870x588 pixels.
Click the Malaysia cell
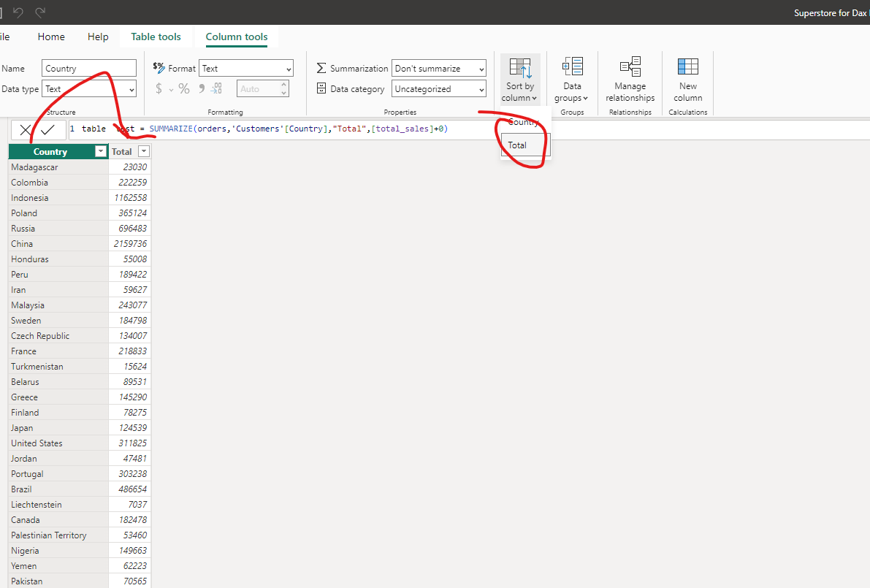(x=58, y=305)
